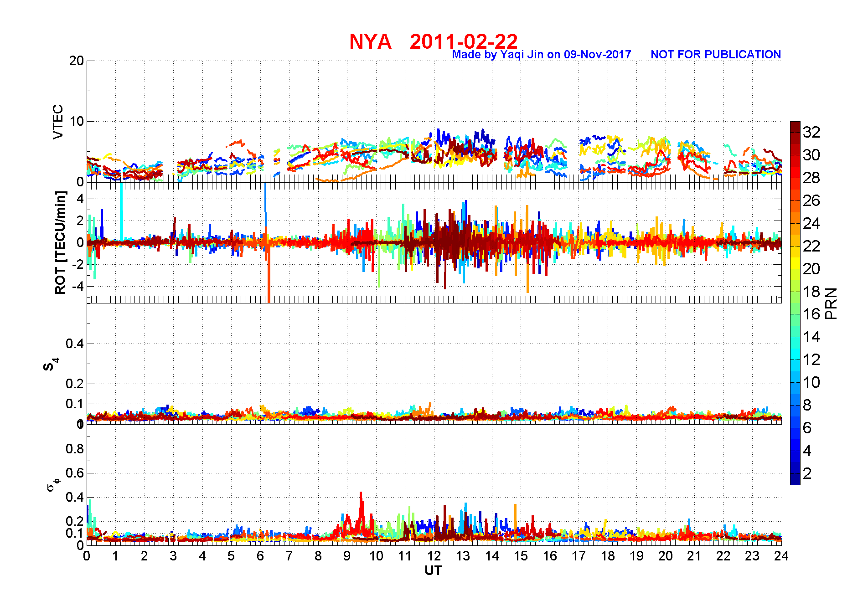Click the σφ y-axis label

tap(53, 484)
